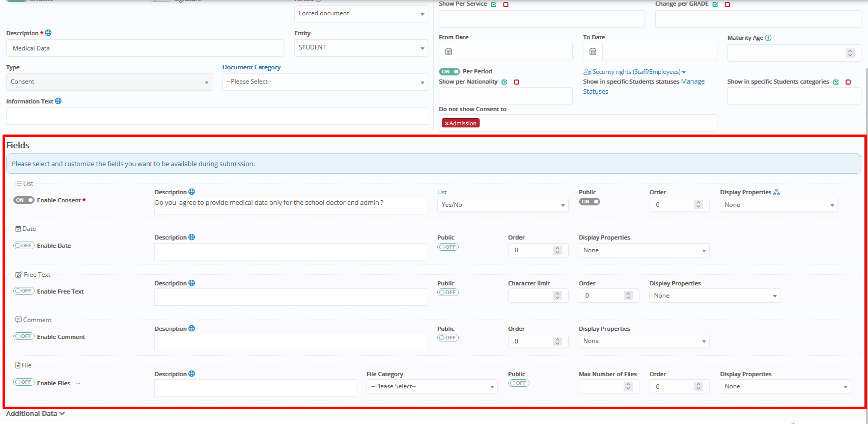Open Security rights (Staff/Employees) menu
The image size is (868, 424).
[x=635, y=72]
